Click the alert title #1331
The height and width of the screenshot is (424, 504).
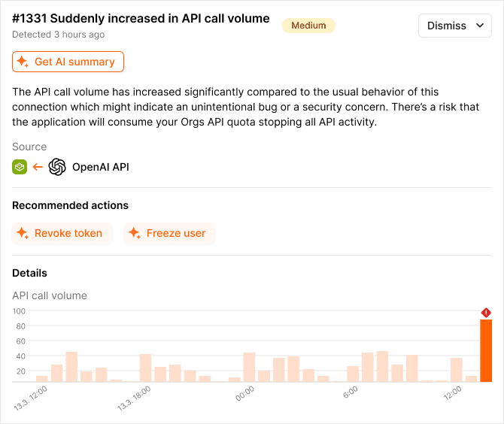141,18
